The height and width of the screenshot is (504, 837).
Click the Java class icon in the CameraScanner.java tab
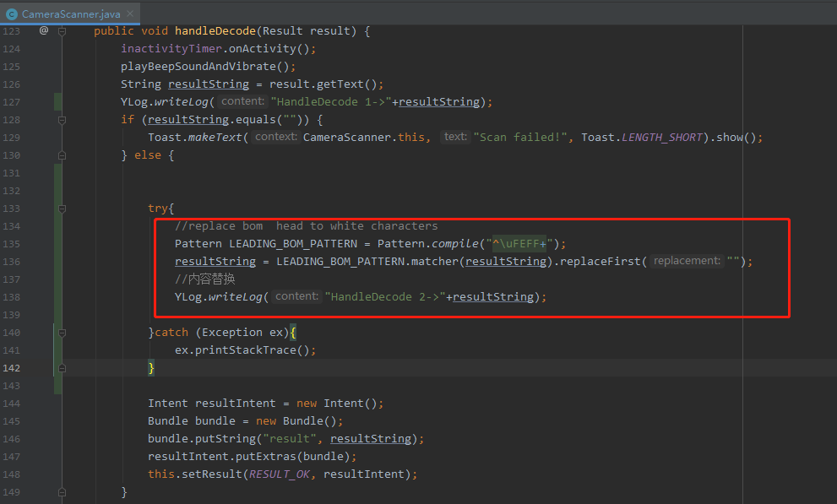click(x=11, y=14)
